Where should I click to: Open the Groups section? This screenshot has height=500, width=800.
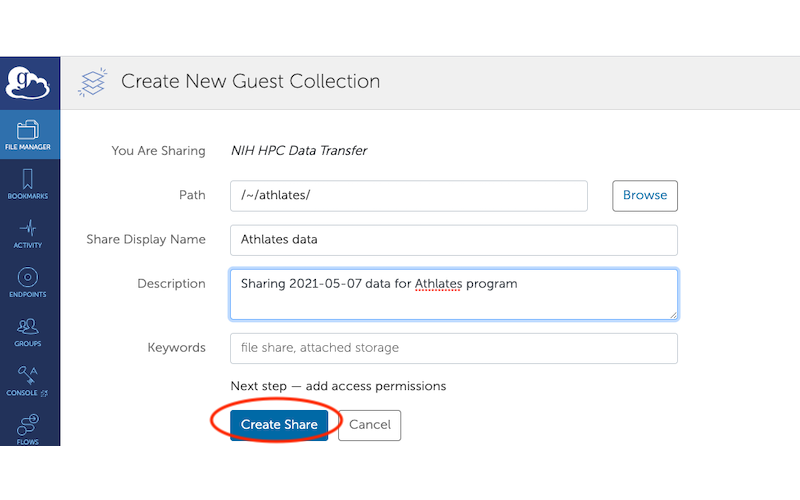tap(28, 330)
